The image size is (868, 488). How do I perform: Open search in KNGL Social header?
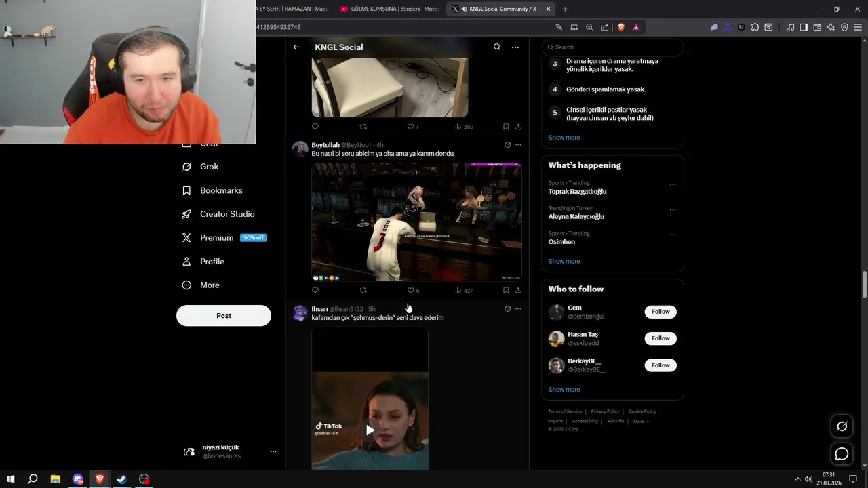[x=497, y=47]
